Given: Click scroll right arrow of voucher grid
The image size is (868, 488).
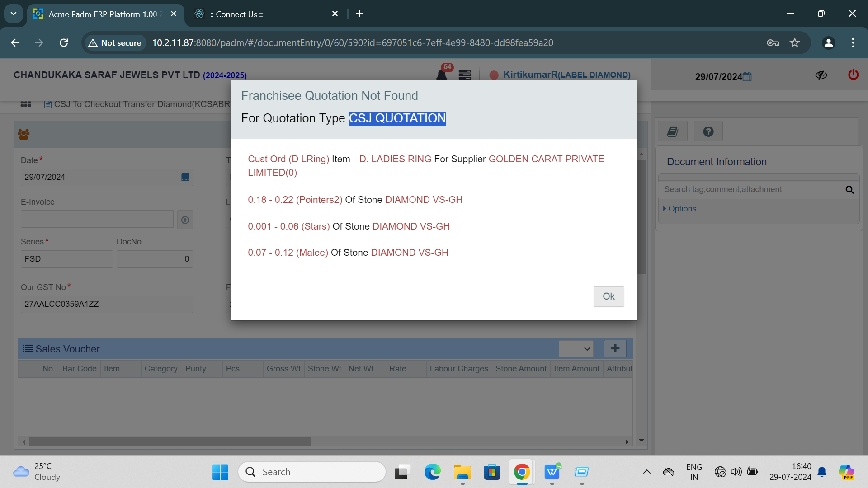Looking at the screenshot, I should [x=627, y=442].
